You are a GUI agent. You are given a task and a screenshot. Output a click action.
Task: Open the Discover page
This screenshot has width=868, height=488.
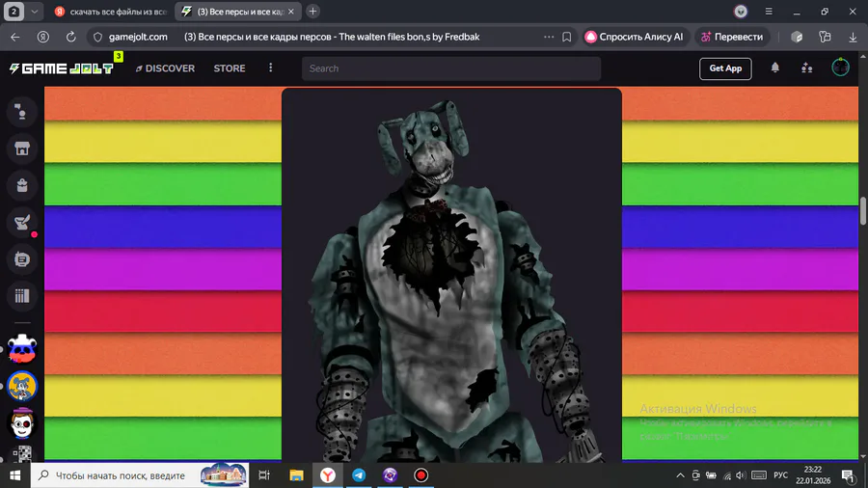click(x=166, y=68)
